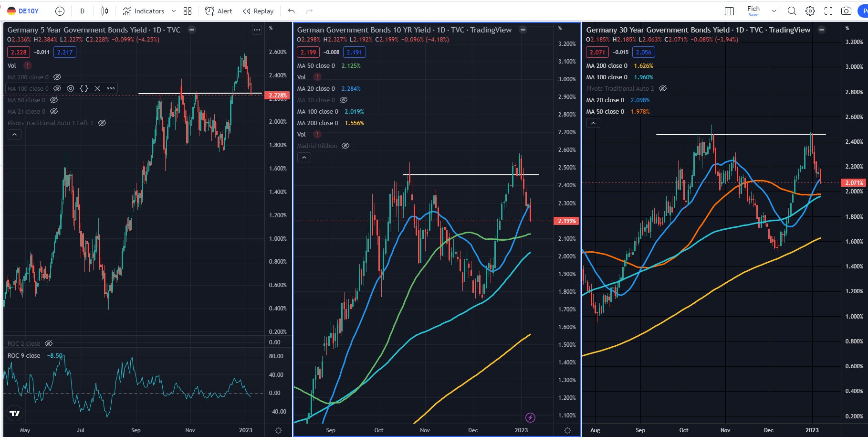The width and height of the screenshot is (868, 437).
Task: Collapse the 10 YR chart title legend
Action: click(523, 30)
